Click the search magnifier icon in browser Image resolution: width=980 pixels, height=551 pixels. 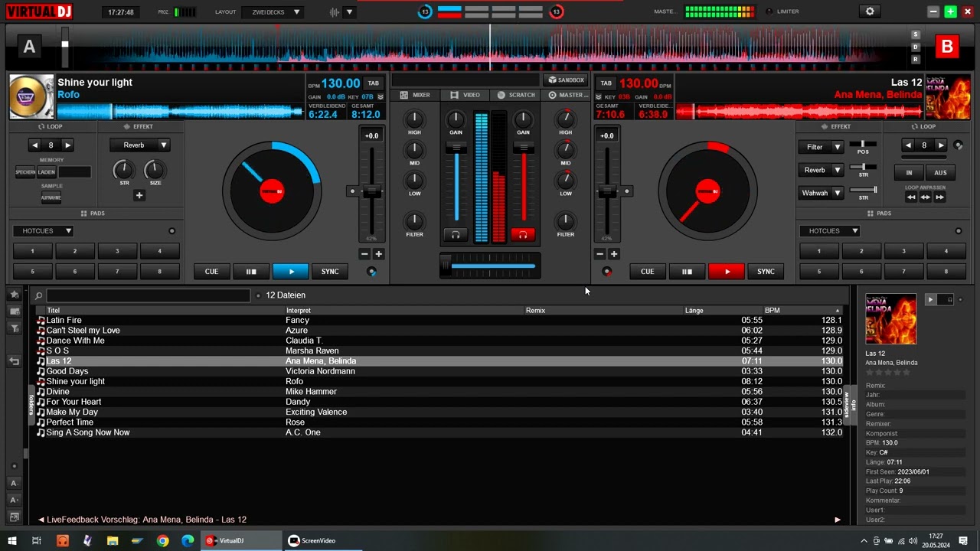[38, 295]
